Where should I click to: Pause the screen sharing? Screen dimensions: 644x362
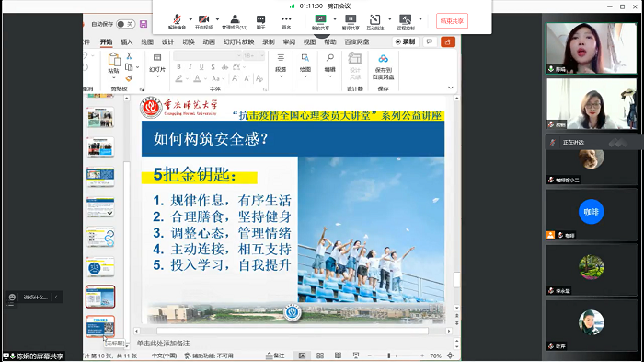(351, 21)
